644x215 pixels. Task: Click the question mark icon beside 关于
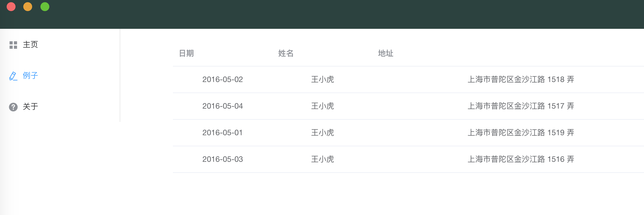click(13, 106)
